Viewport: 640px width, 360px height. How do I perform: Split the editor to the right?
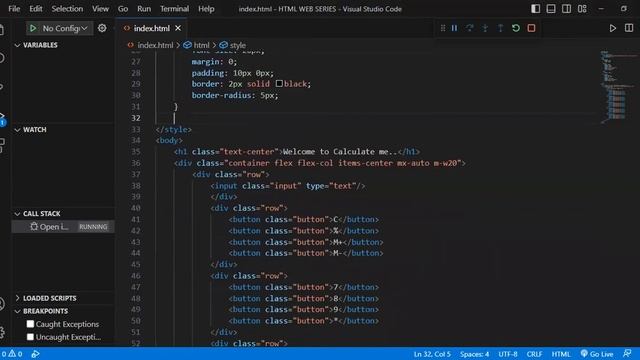click(x=629, y=28)
